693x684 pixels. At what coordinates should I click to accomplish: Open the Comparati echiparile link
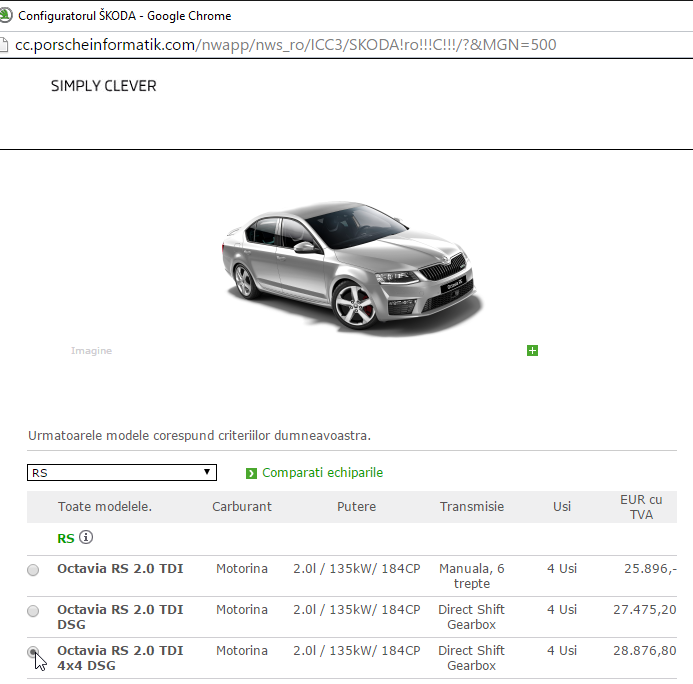pos(322,472)
